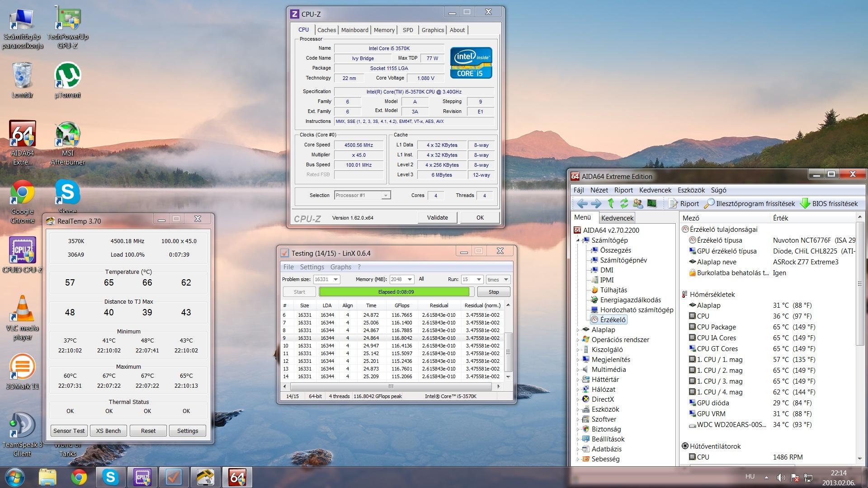868x488 pixels.
Task: Launch 3DMark 11 desktop shortcut
Action: click(22, 371)
